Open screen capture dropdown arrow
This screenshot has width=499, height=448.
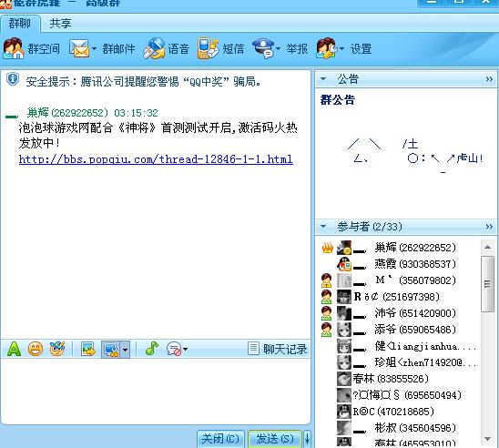tap(125, 350)
